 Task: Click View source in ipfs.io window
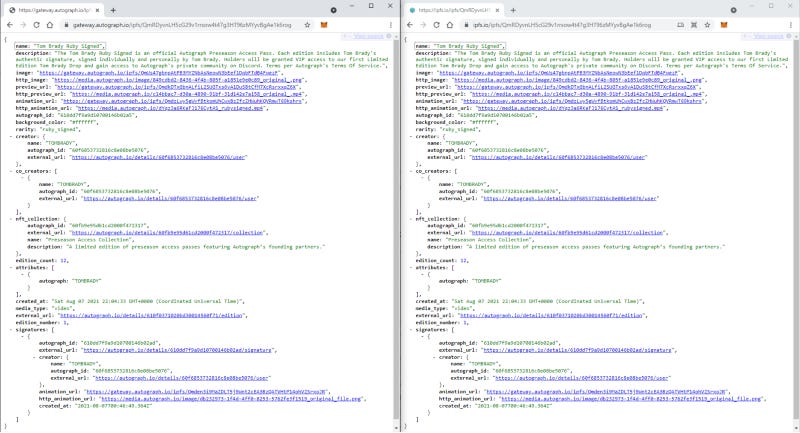(768, 36)
